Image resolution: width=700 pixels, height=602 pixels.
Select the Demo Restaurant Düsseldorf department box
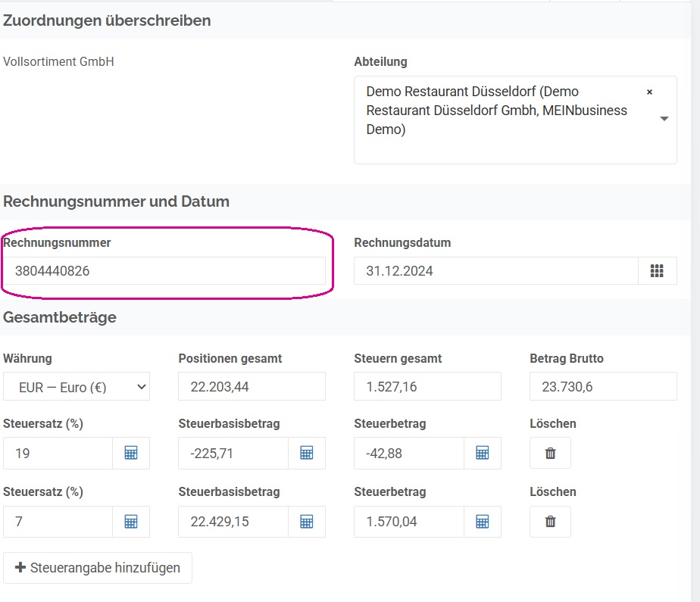(515, 120)
